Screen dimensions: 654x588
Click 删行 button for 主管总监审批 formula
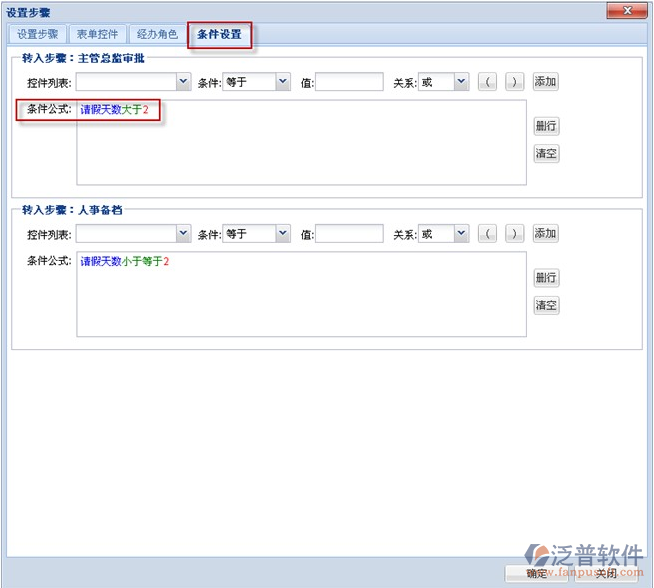click(x=545, y=126)
